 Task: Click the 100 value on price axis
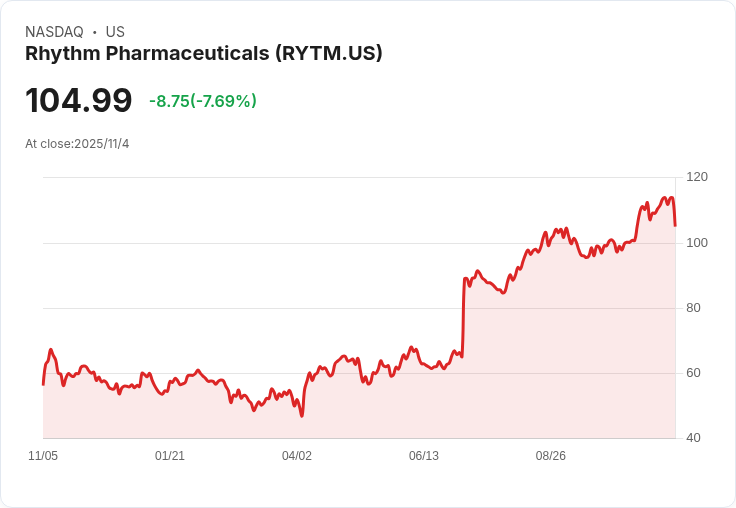pos(697,243)
